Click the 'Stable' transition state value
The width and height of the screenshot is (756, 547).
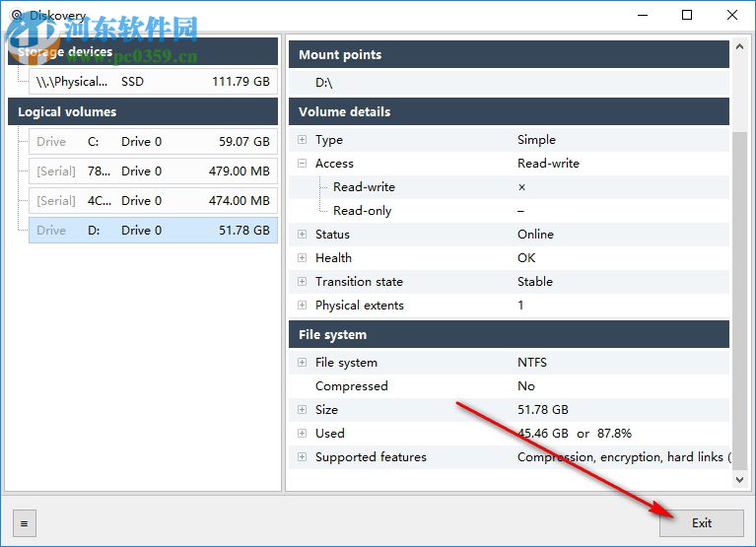[x=534, y=282]
